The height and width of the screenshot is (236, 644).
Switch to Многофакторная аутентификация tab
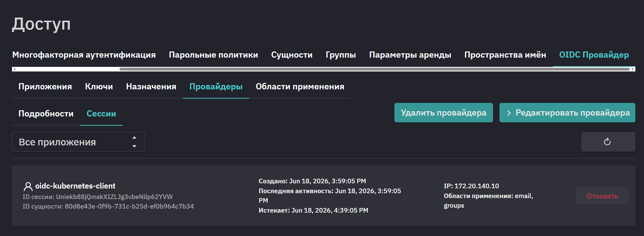point(84,55)
